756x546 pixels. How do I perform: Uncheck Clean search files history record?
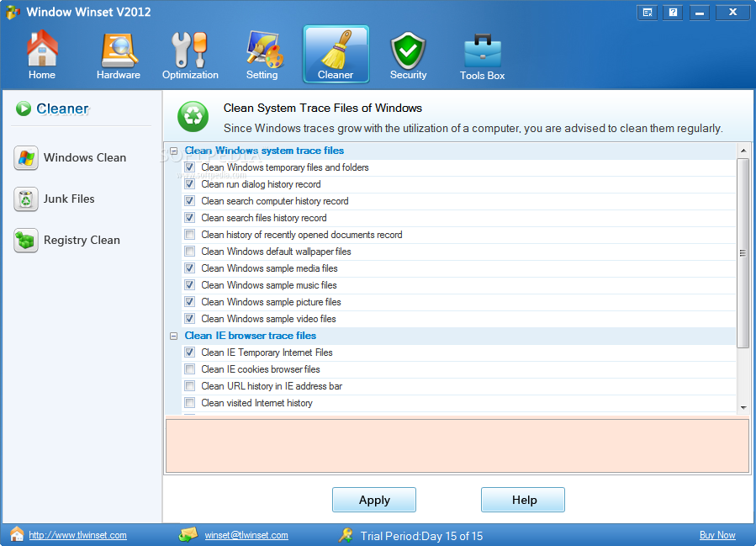(190, 218)
